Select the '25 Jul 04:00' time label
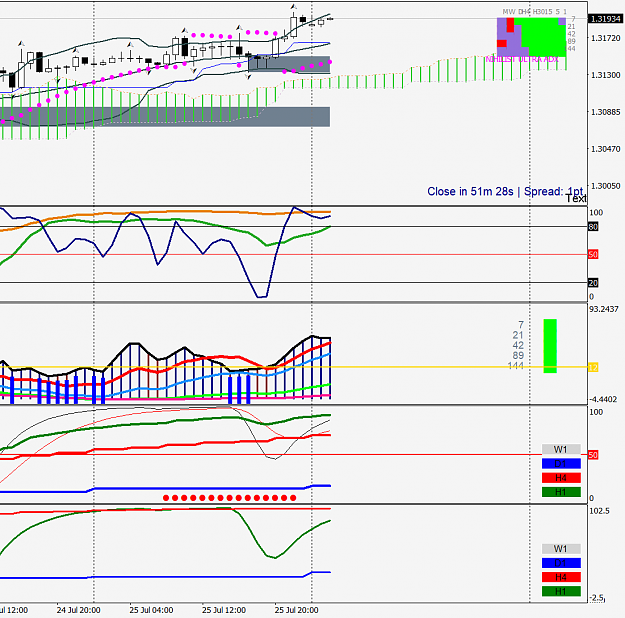The height and width of the screenshot is (618, 625). [x=151, y=610]
